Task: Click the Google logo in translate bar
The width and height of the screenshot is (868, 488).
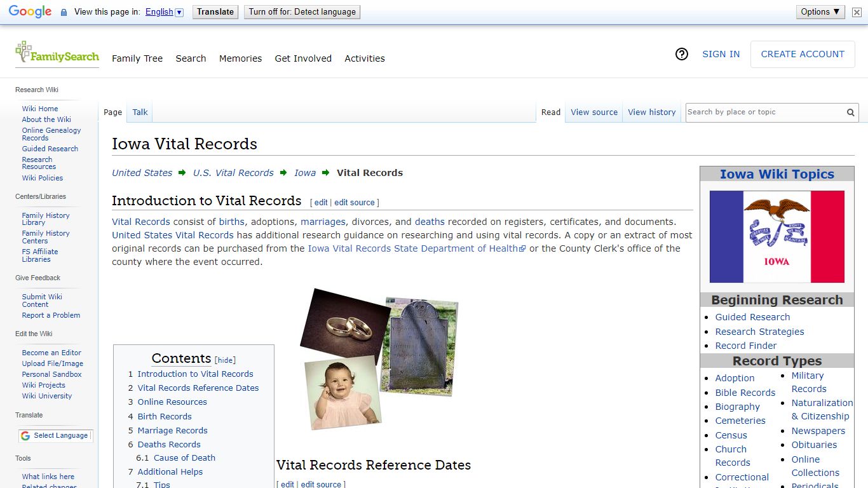Action: [30, 12]
